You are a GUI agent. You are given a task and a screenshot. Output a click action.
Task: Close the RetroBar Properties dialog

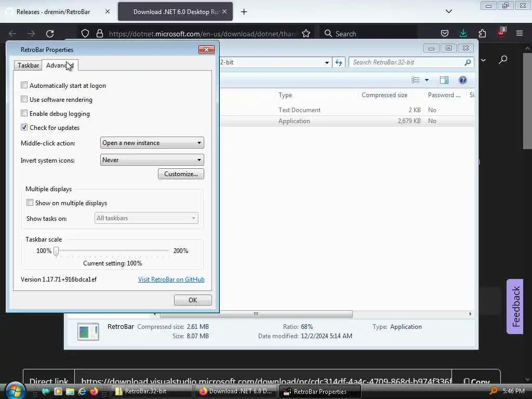(206, 49)
